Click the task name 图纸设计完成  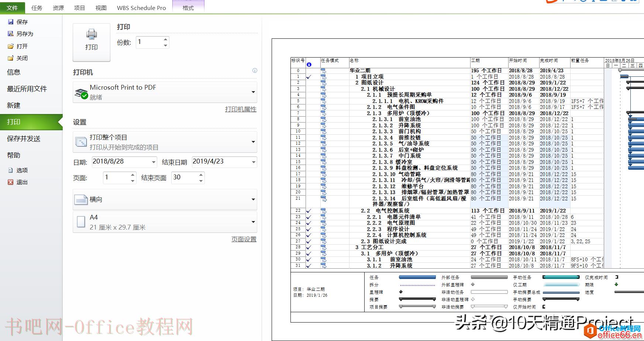pyautogui.click(x=389, y=241)
